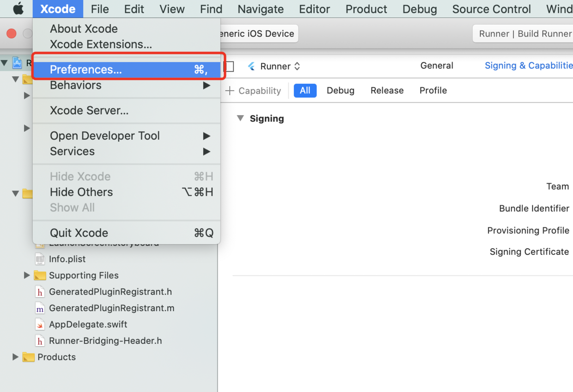Image resolution: width=573 pixels, height=392 pixels.
Task: Select the Release configuration filter
Action: pyautogui.click(x=387, y=91)
